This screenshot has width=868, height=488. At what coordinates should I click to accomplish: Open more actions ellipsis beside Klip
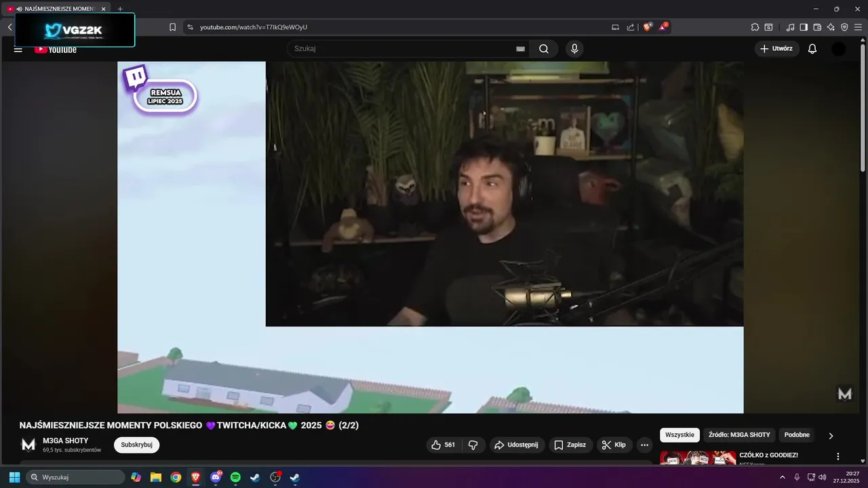(644, 445)
